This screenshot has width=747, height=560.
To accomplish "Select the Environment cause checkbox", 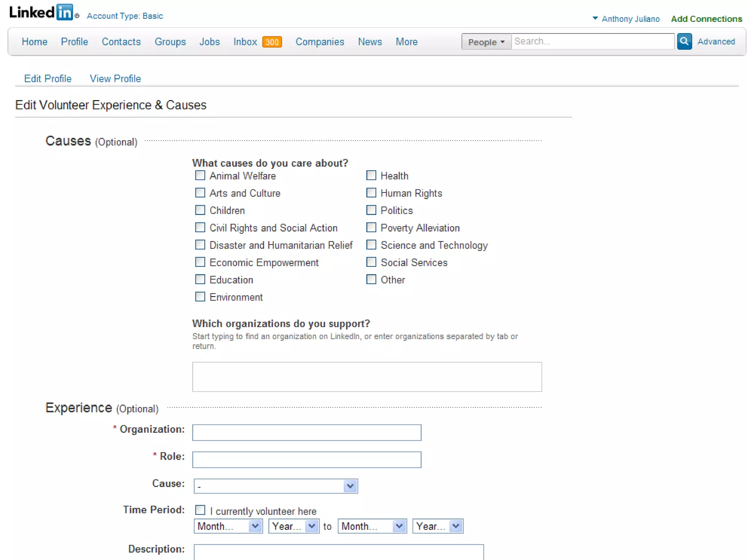I will click(200, 297).
